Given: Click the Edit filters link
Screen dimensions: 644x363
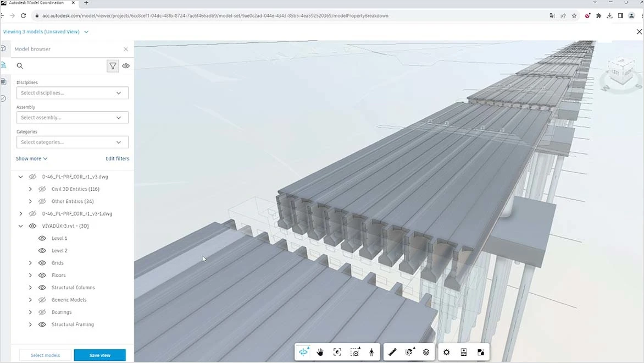Looking at the screenshot, I should 117,158.
